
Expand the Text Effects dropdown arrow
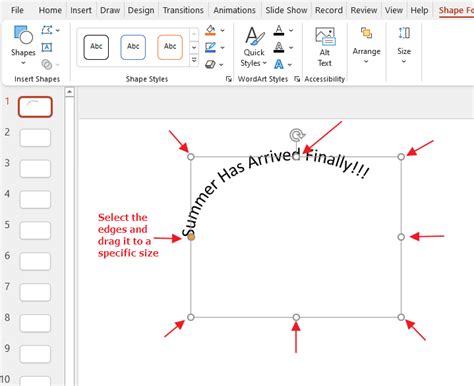290,64
